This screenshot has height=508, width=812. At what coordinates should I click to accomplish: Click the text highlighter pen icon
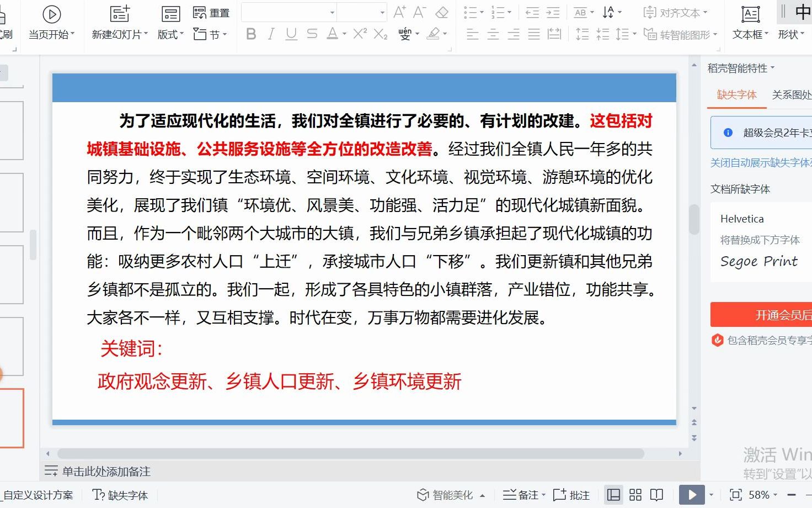click(x=434, y=34)
